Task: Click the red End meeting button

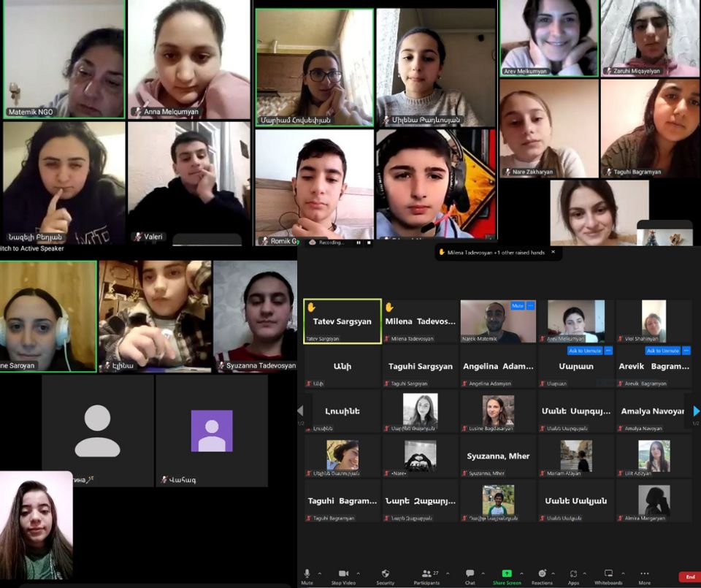Action: (689, 576)
